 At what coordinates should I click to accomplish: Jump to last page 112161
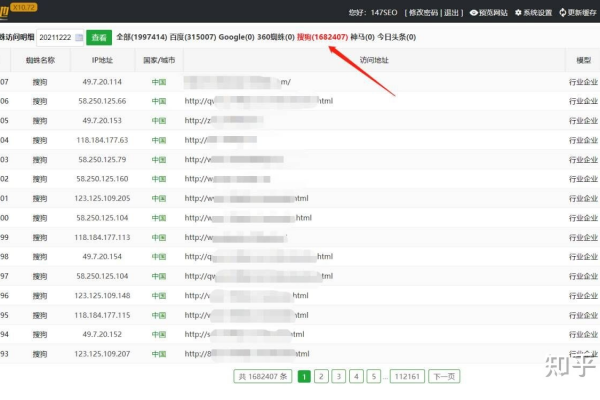click(x=406, y=377)
